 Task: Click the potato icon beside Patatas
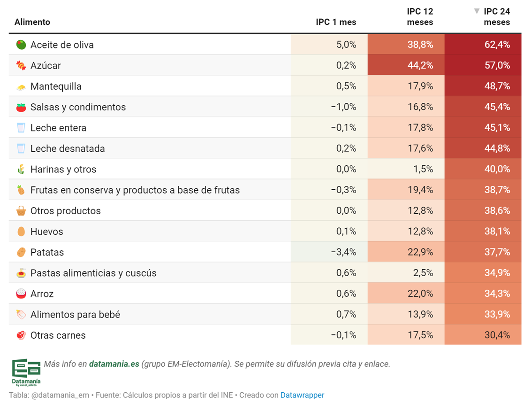coord(21,252)
